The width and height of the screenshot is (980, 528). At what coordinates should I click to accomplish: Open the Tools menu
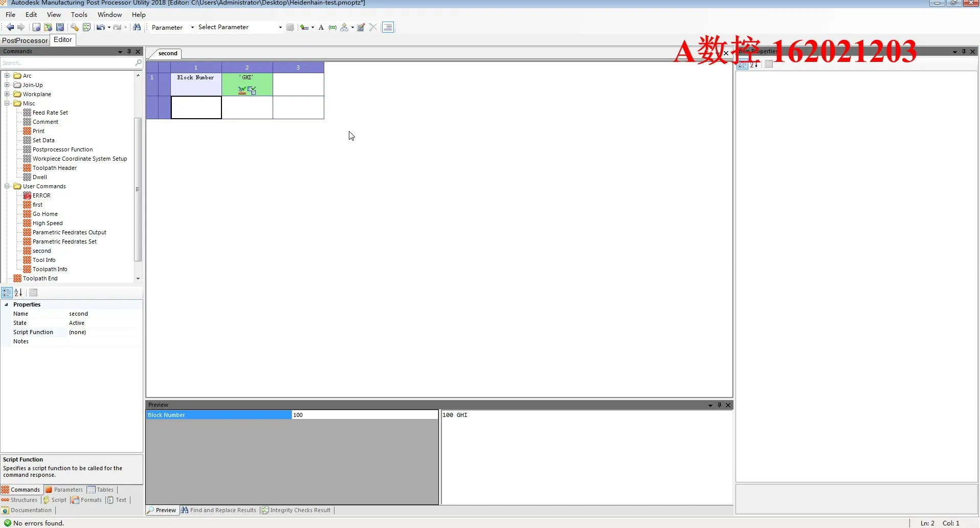pyautogui.click(x=79, y=14)
